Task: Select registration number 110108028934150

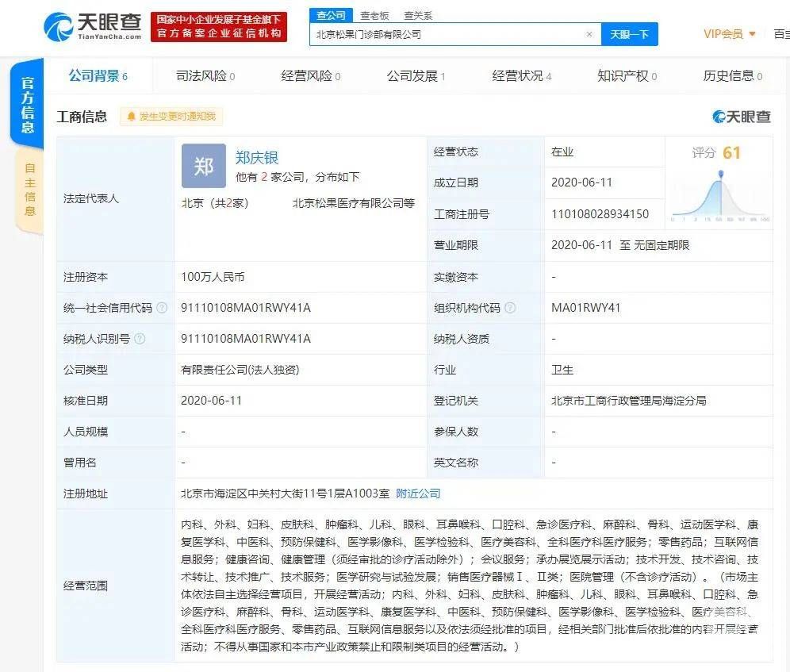Action: (x=600, y=214)
